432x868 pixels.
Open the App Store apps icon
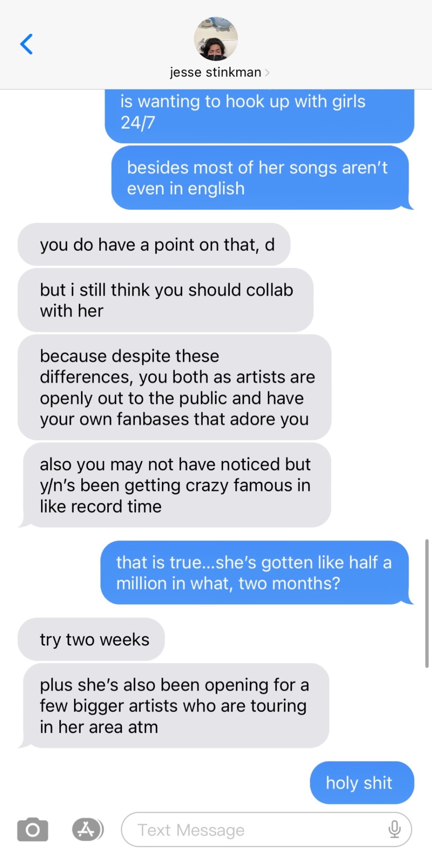click(x=88, y=830)
